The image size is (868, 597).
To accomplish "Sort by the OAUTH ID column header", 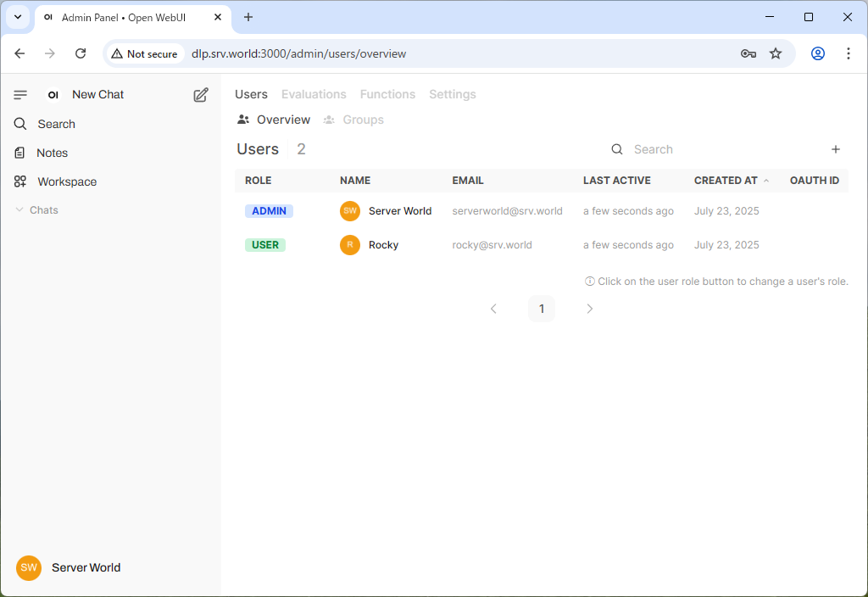I will 815,181.
